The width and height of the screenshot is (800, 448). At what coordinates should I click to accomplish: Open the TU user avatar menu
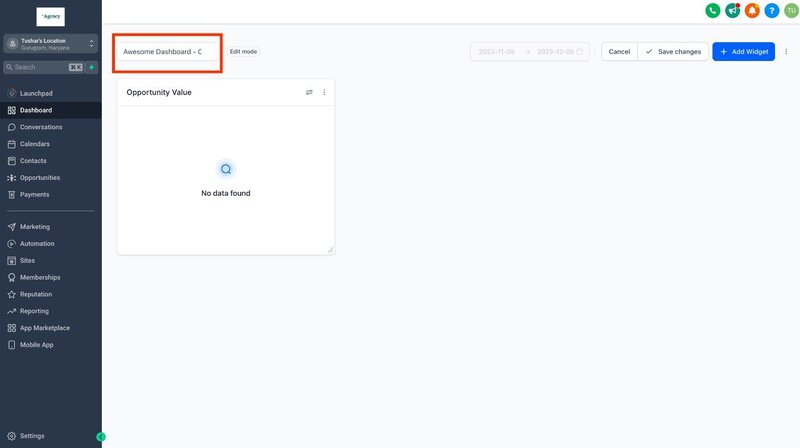(791, 10)
